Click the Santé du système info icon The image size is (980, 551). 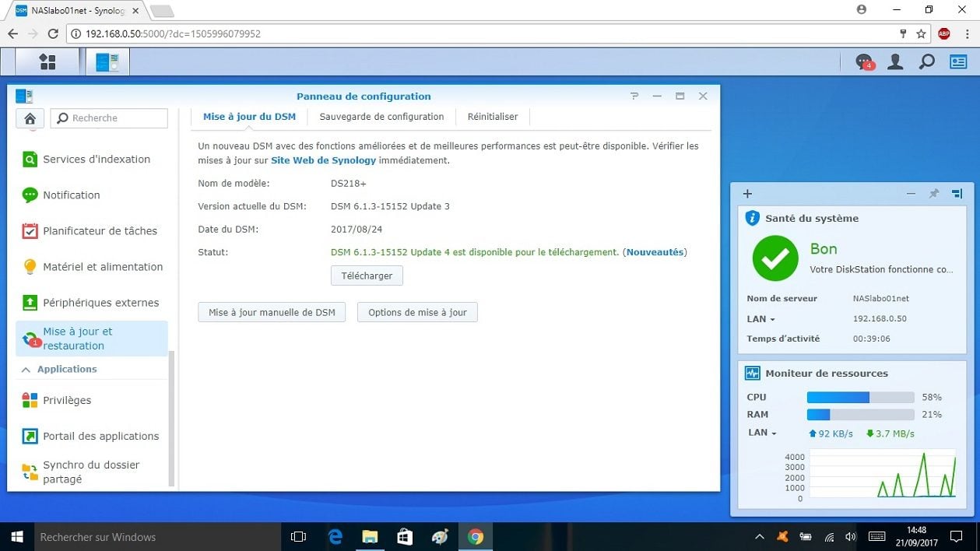point(752,218)
